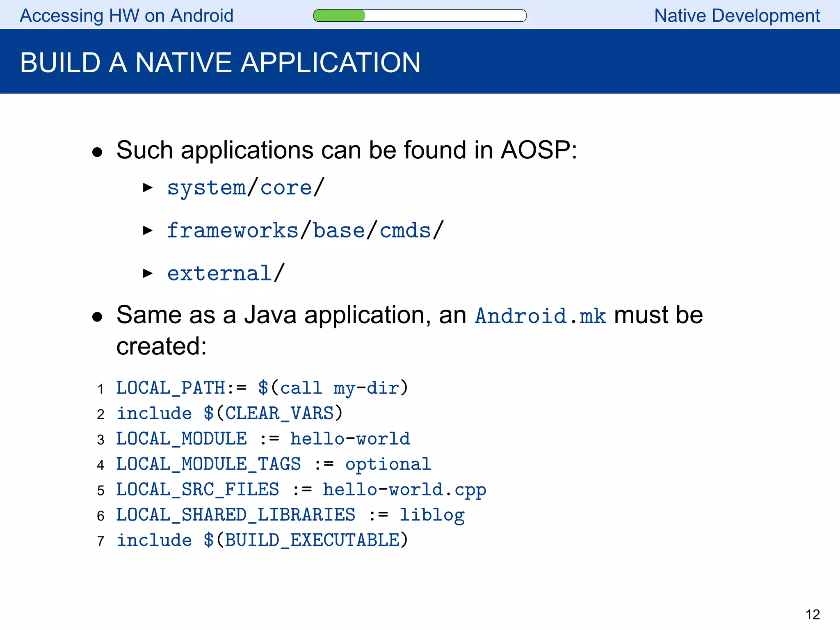Screen dimensions: 840x630
Task: Click 'Such applications can be found in AOSP:'
Action: [347, 150]
